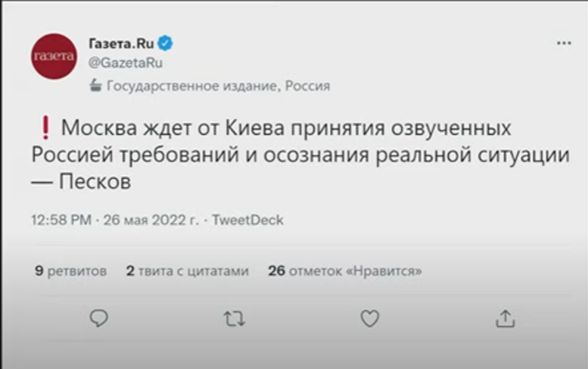
Task: Open the share tweet options icon
Action: (505, 318)
